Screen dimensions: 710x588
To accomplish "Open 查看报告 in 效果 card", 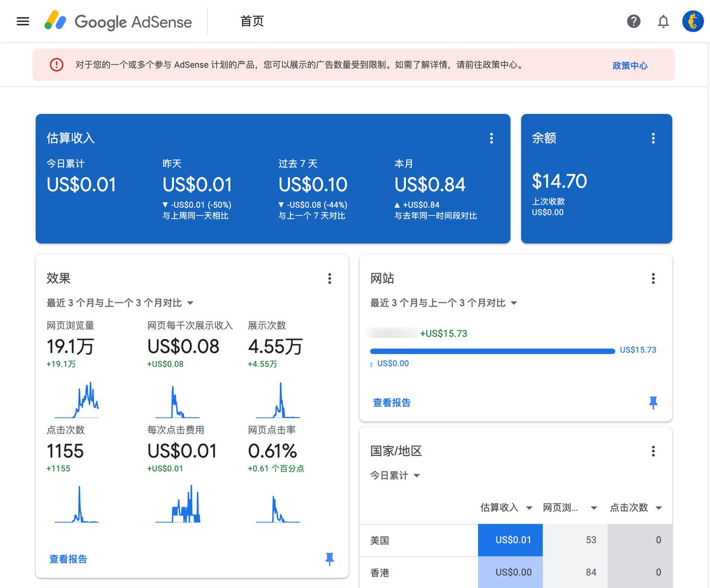I will 68,559.
